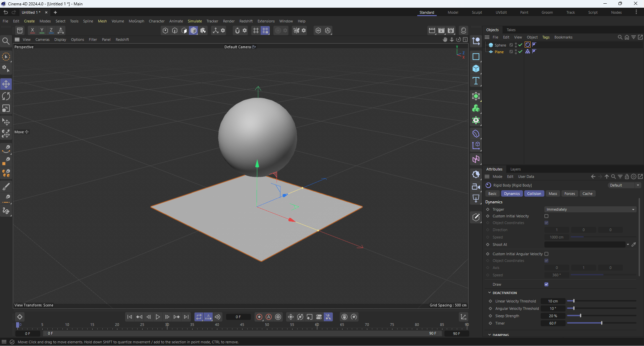Click the current frame field showing 0 F
Image resolution: width=644 pixels, height=346 pixels.
tap(238, 317)
